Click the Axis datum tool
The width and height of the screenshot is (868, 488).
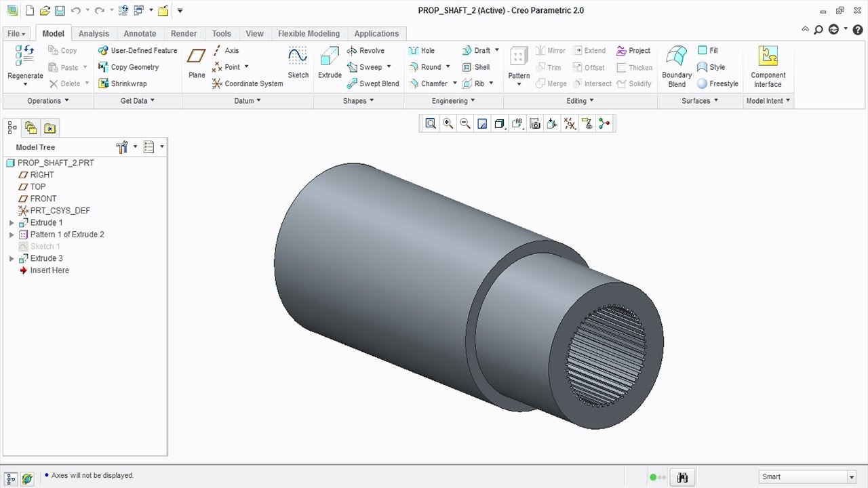pos(225,50)
